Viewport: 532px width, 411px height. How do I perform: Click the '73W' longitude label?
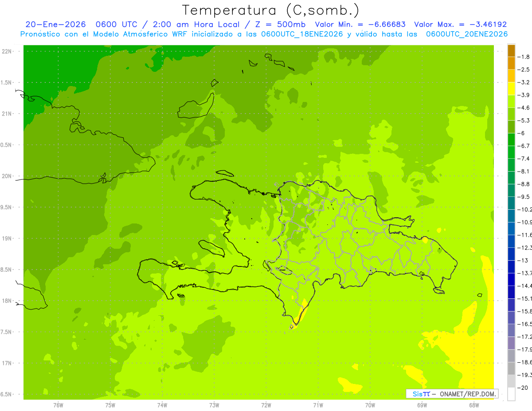click(x=214, y=405)
